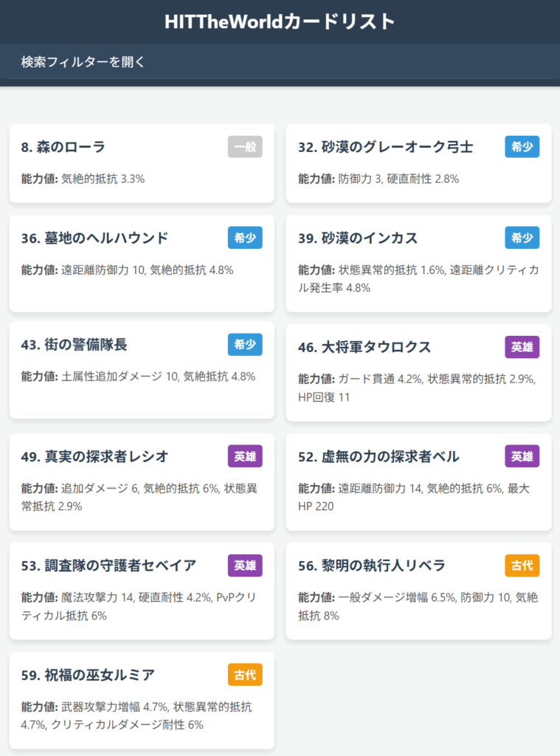
Task: Select card 32. 砂漠のグレーオーク弓士
Action: pyautogui.click(x=385, y=148)
